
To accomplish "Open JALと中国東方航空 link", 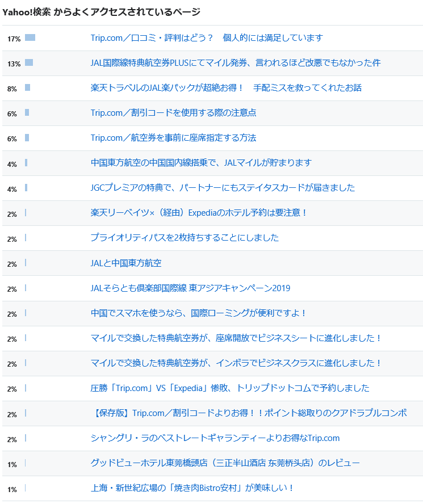I will point(126,263).
